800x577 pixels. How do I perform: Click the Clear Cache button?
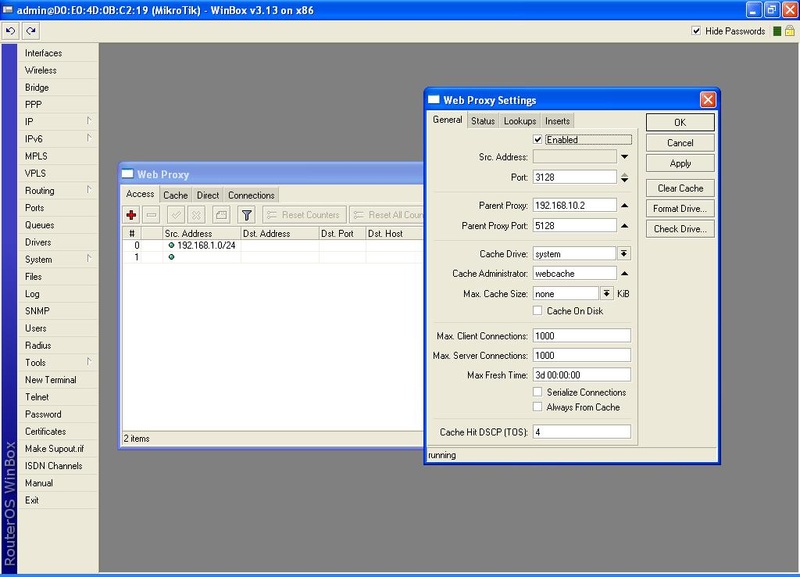click(x=680, y=188)
